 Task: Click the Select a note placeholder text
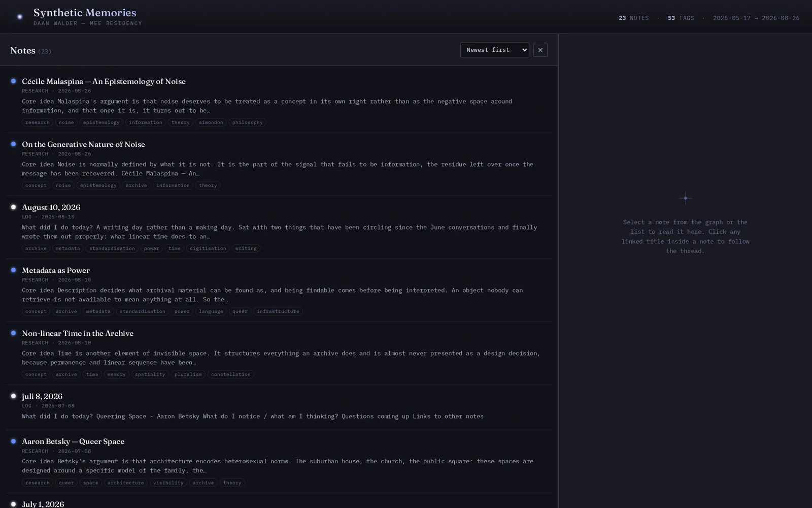click(x=685, y=236)
